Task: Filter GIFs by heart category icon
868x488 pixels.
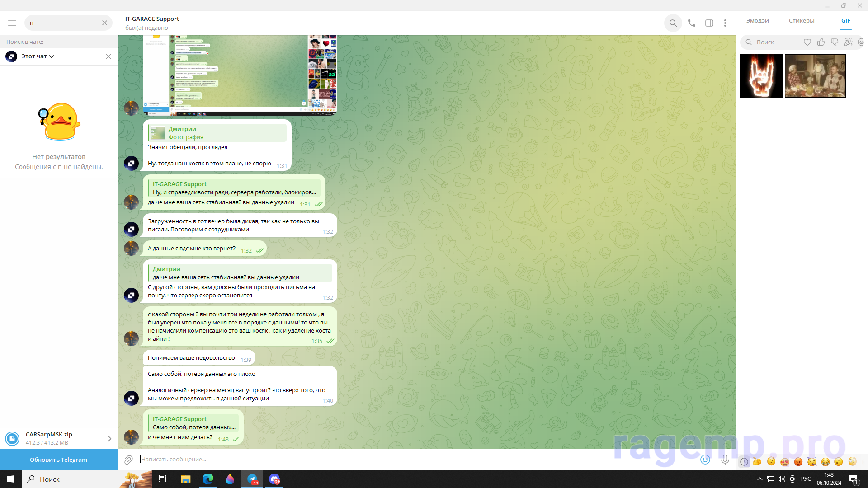Action: point(807,42)
